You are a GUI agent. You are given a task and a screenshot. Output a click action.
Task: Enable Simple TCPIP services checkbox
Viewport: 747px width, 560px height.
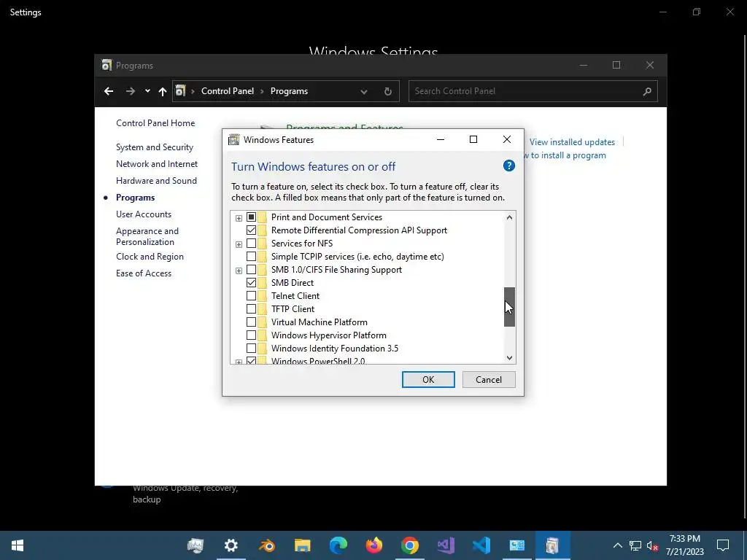tap(251, 257)
